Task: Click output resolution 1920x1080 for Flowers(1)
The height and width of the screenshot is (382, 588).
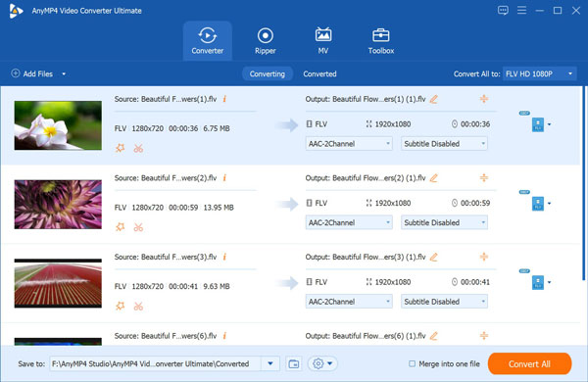Action: (388, 124)
